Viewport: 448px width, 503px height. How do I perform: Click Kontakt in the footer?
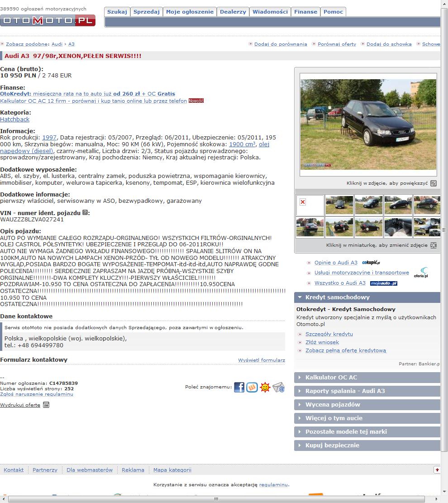pyautogui.click(x=14, y=470)
